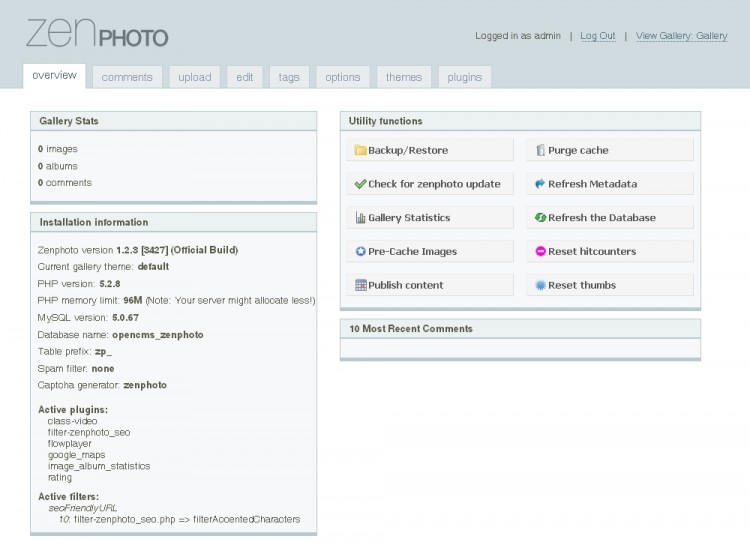Click the Zenphoto logo
The width and height of the screenshot is (750, 542).
point(97,33)
